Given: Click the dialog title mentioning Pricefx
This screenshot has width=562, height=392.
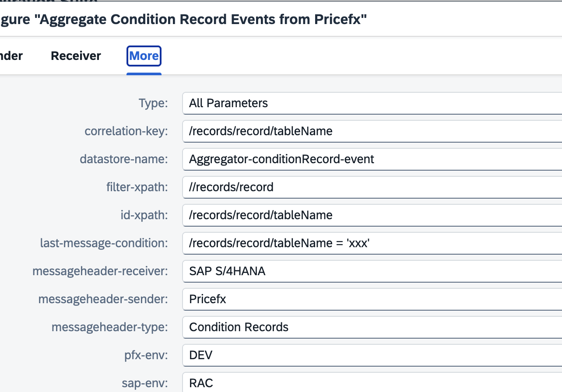Looking at the screenshot, I should tap(184, 20).
